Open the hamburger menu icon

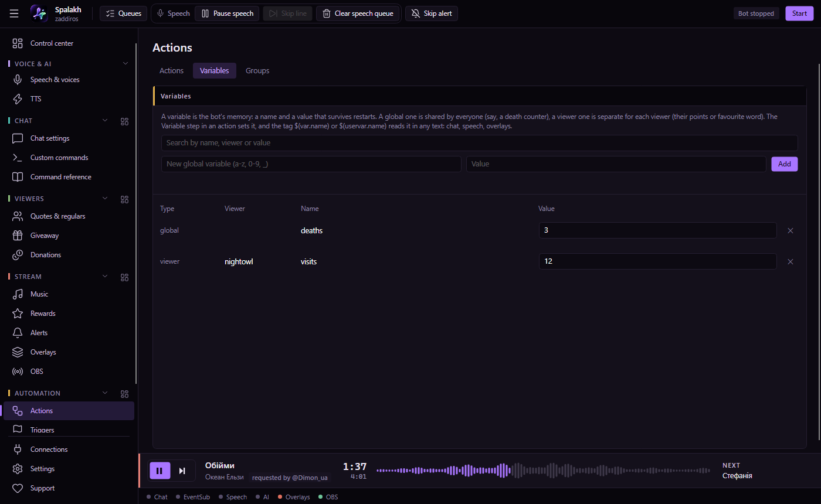click(14, 13)
